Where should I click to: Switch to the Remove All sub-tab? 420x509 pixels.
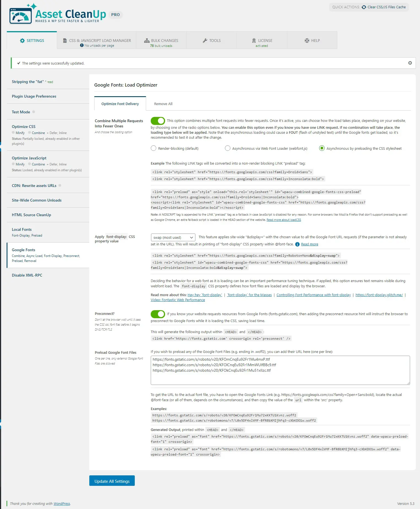tap(163, 104)
